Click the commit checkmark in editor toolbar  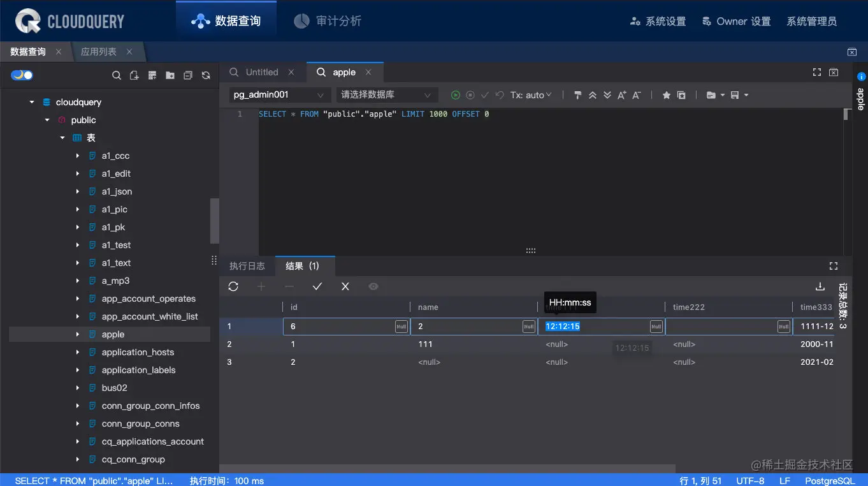[x=485, y=95]
